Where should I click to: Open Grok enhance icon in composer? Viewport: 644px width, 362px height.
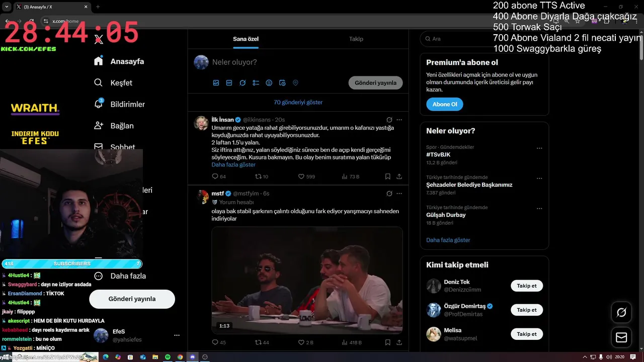243,83
